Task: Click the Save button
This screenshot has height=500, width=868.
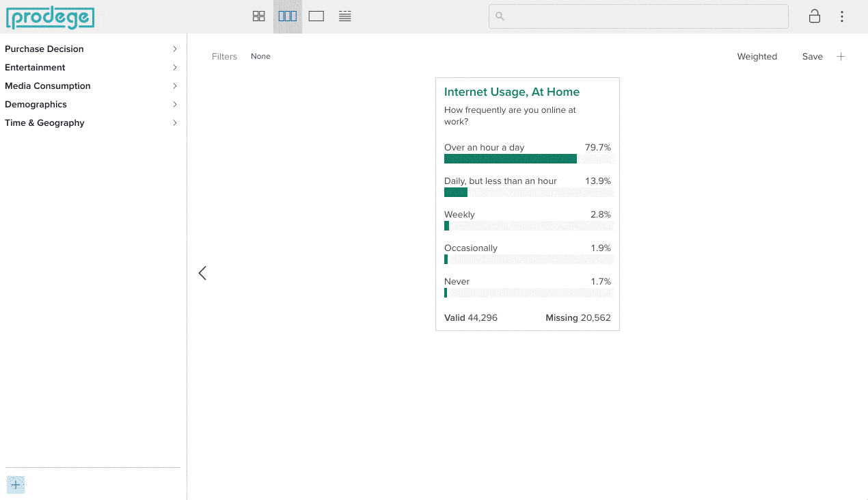Action: click(x=812, y=57)
